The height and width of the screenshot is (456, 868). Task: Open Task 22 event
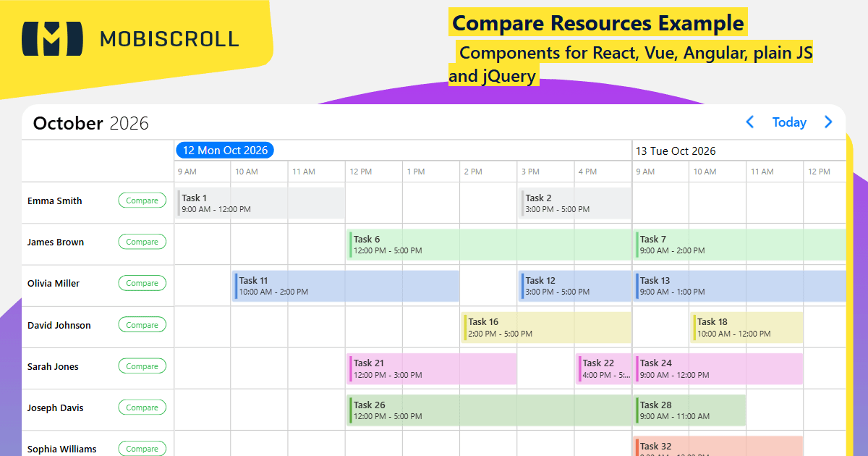(604, 368)
